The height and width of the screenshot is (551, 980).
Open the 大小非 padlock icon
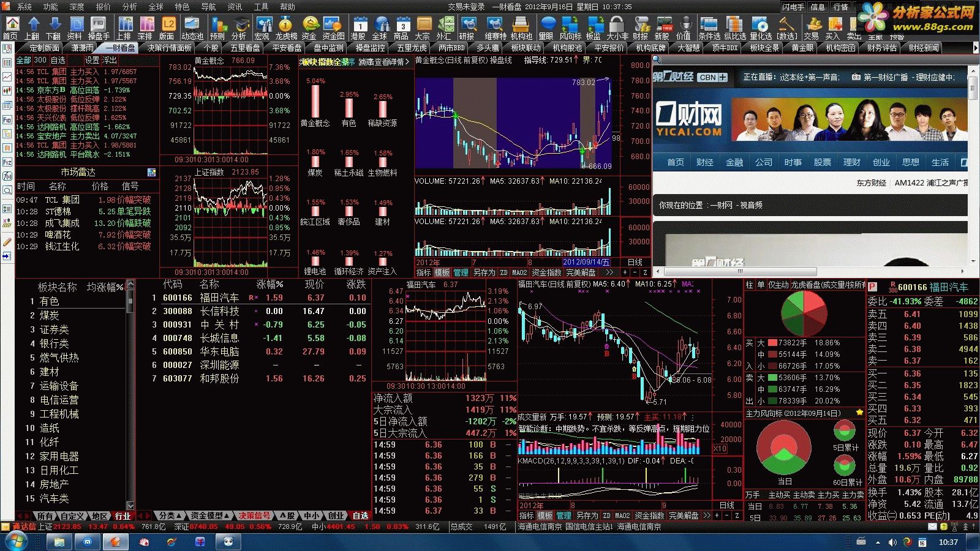pos(617,28)
